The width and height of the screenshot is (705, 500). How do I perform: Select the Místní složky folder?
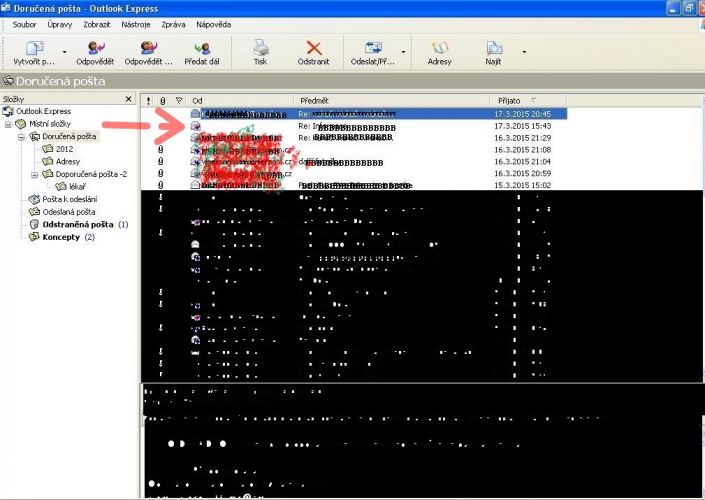pos(50,124)
